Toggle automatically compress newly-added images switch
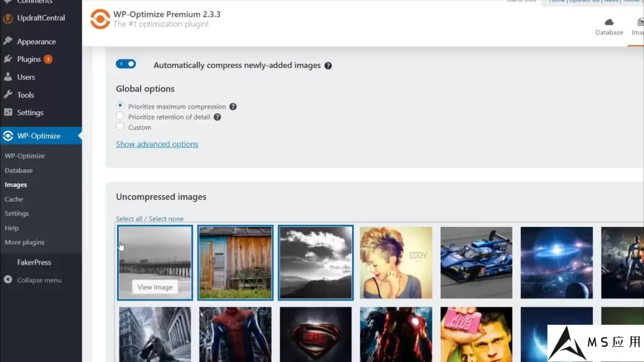This screenshot has height=362, width=644. pyautogui.click(x=126, y=64)
